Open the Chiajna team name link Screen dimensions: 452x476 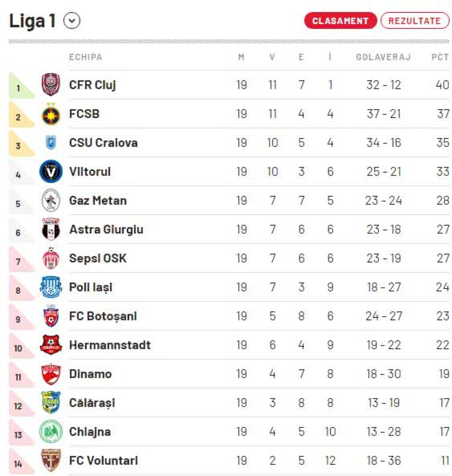(90, 432)
